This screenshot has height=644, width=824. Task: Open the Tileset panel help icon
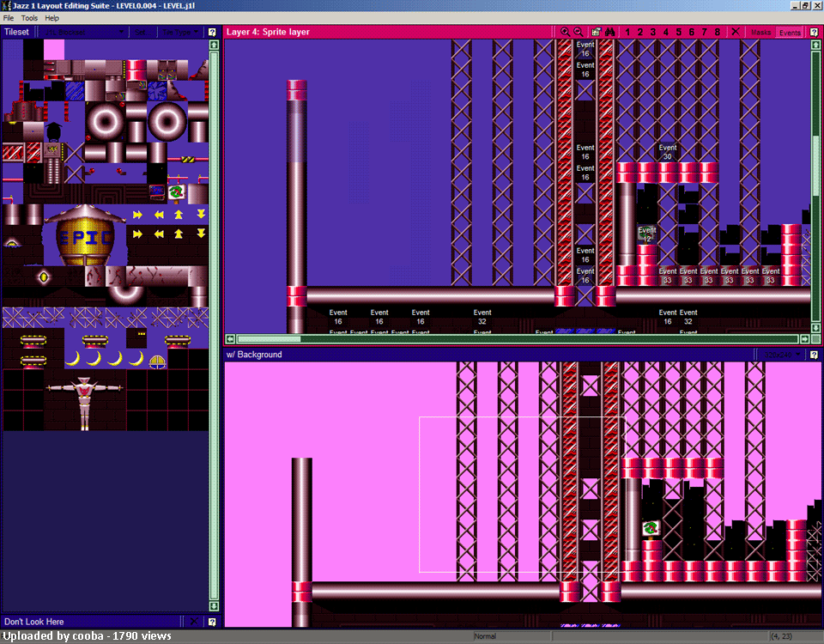pos(211,32)
